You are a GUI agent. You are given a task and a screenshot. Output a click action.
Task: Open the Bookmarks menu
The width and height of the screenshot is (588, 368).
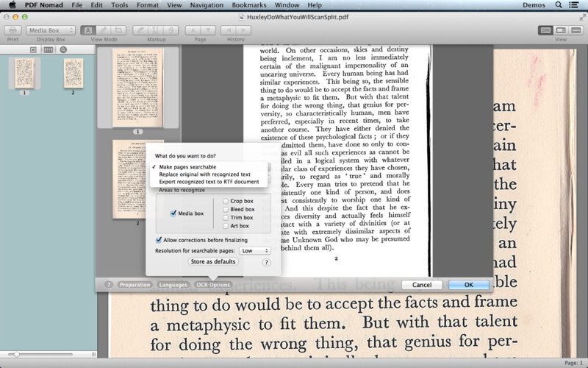(248, 5)
